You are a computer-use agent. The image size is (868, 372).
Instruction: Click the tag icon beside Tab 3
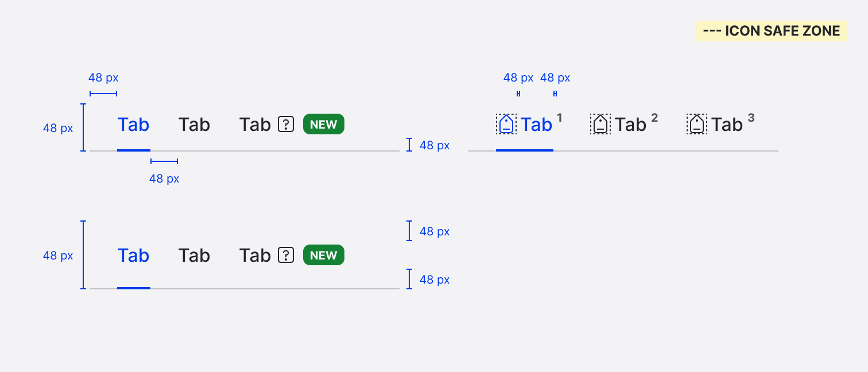click(696, 124)
